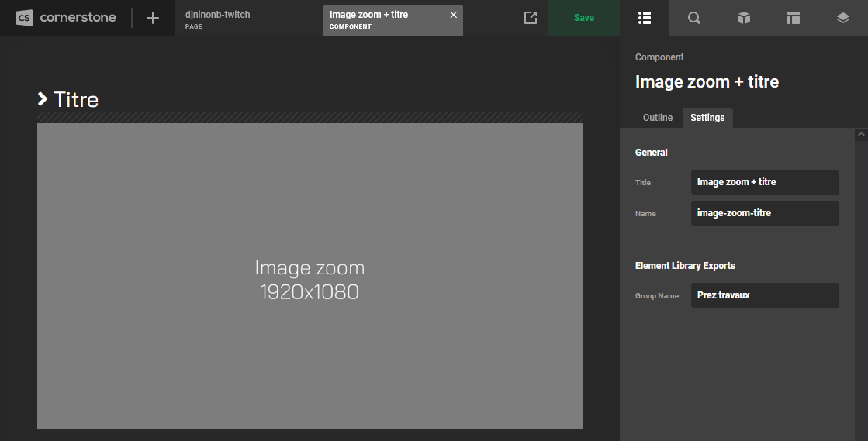
Task: Select the Image zoom 1920x1080 placeholder
Action: pos(310,279)
